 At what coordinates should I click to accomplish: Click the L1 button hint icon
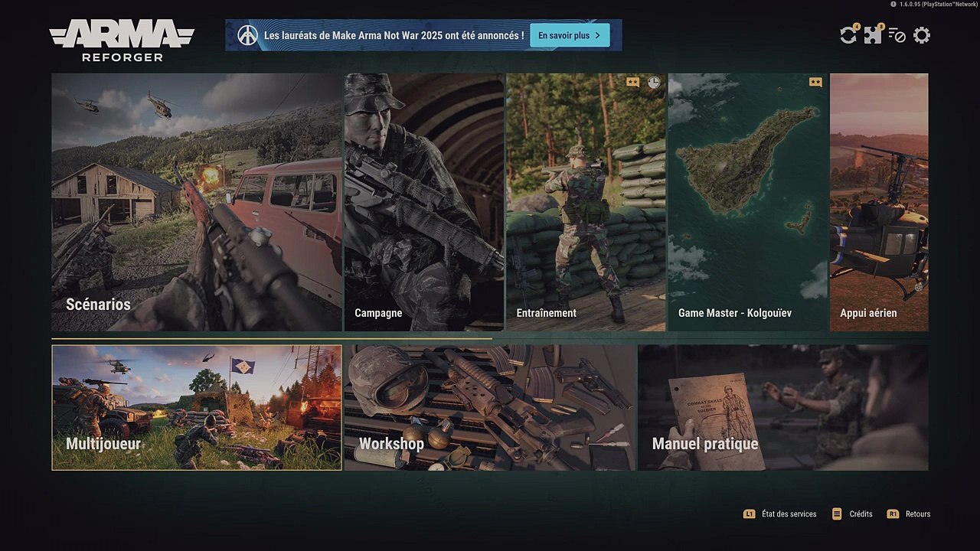tap(750, 514)
